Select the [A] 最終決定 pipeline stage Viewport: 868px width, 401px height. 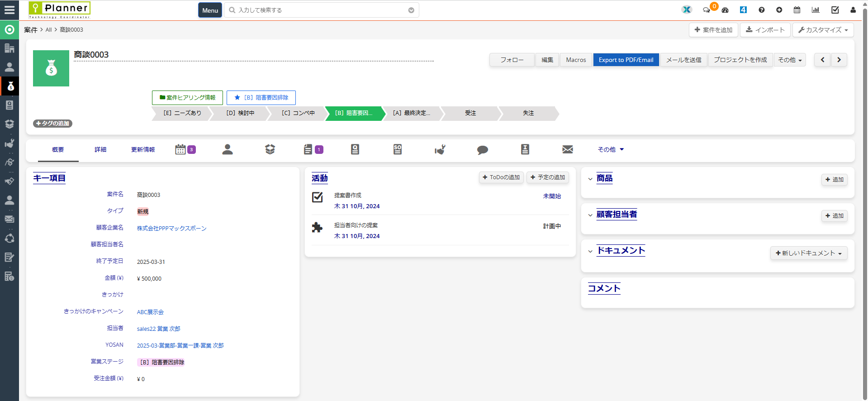click(412, 113)
